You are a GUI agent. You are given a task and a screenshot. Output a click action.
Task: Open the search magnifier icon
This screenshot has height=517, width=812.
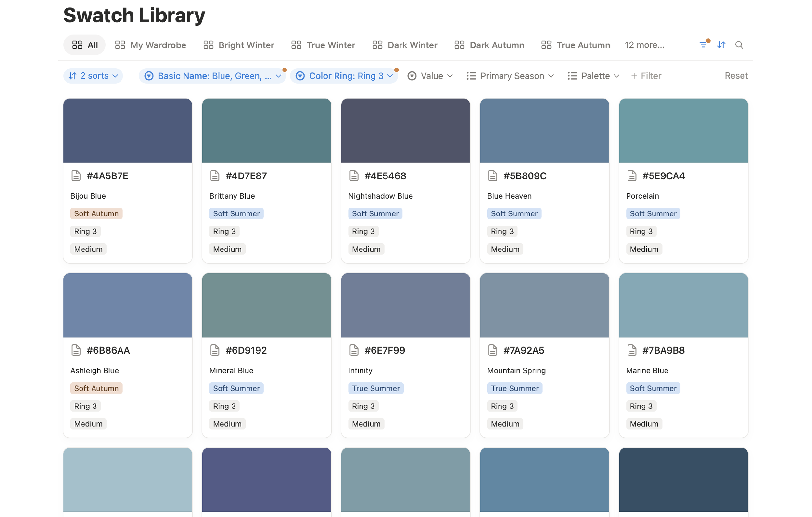[739, 45]
